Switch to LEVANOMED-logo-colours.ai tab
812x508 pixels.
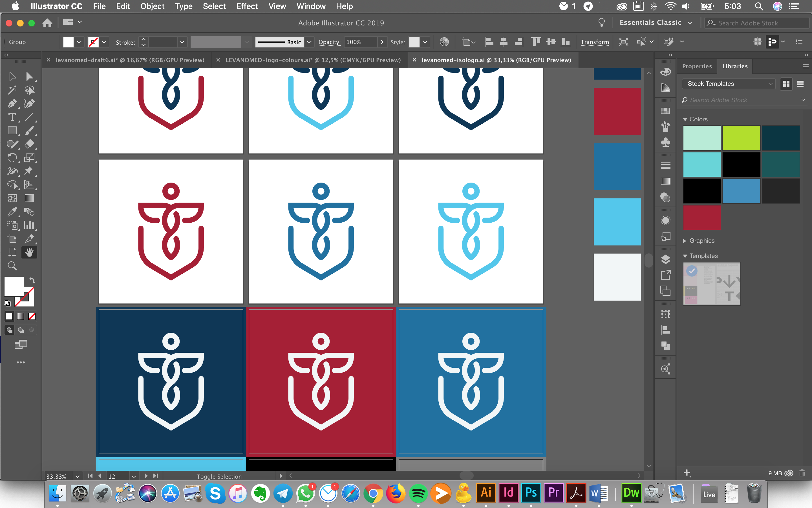(313, 60)
